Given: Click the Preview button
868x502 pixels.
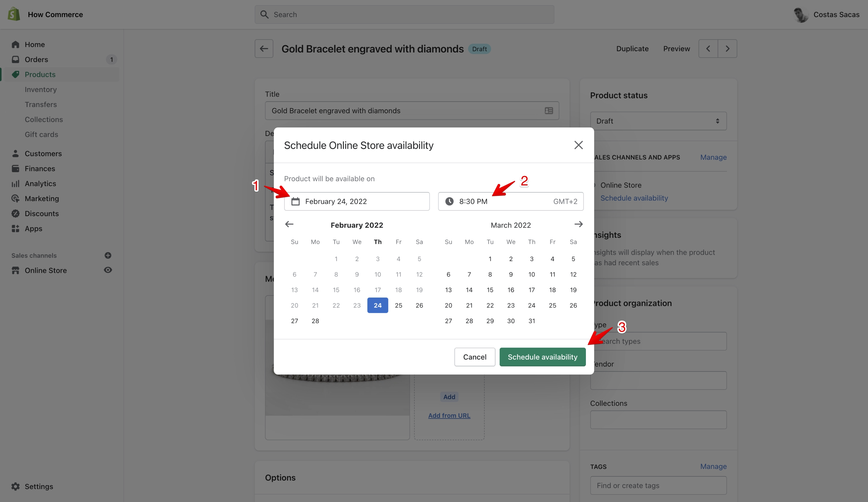Looking at the screenshot, I should point(677,49).
